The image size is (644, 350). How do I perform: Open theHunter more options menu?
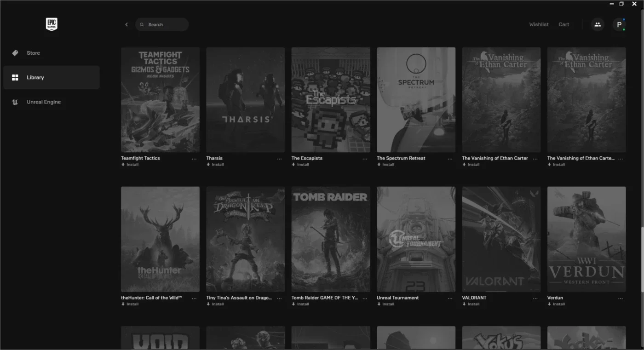click(x=194, y=298)
